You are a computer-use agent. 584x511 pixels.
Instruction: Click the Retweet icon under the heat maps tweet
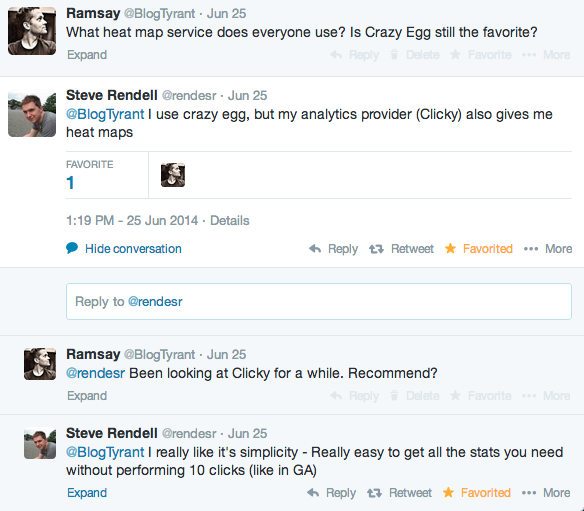click(x=376, y=249)
